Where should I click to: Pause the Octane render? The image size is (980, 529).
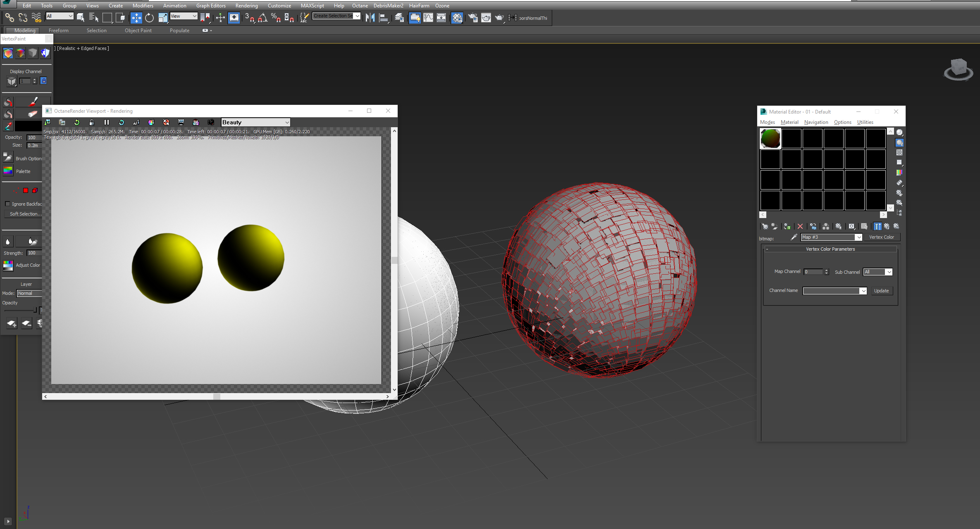tap(107, 122)
